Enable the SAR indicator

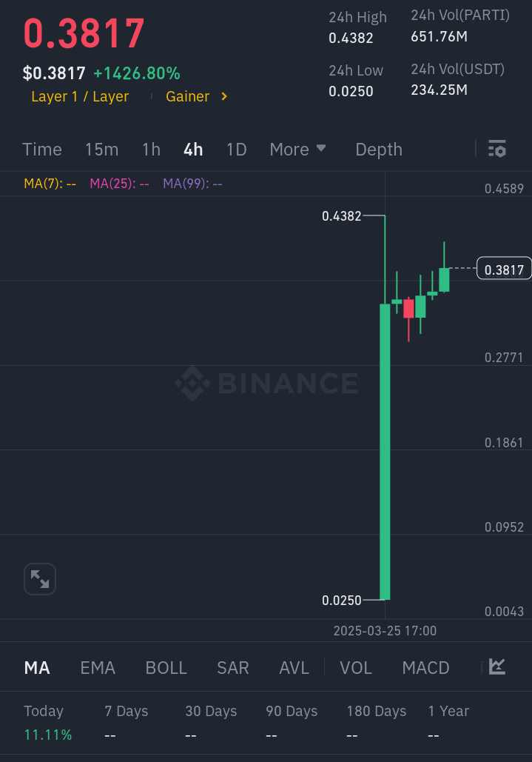(232, 667)
